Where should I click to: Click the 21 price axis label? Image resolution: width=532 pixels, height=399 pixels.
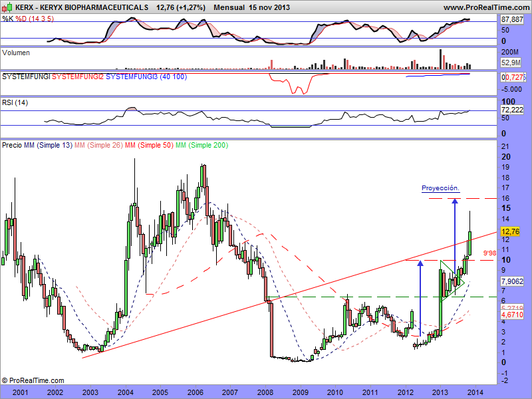tap(505, 146)
